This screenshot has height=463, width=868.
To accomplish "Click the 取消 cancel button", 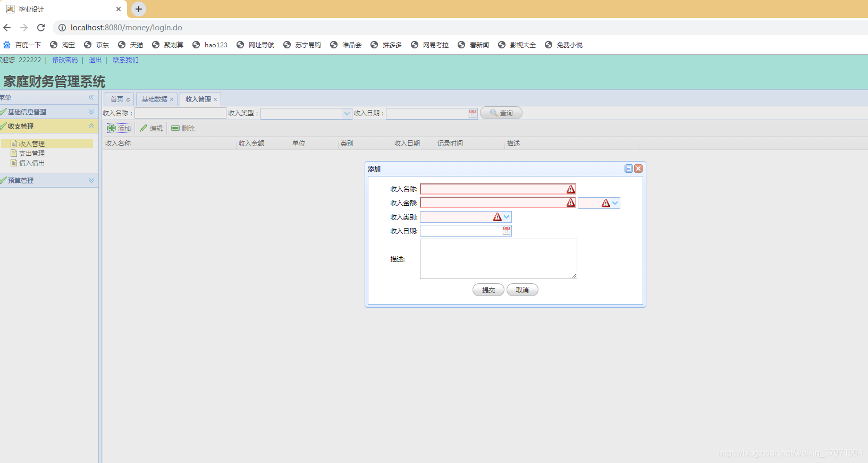I will pos(523,290).
